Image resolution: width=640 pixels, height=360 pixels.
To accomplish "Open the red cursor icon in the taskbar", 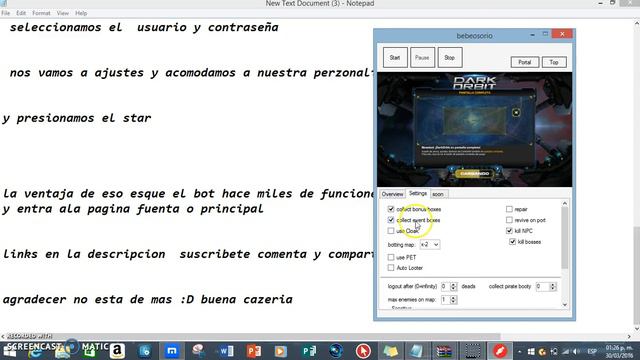I will coord(363,351).
